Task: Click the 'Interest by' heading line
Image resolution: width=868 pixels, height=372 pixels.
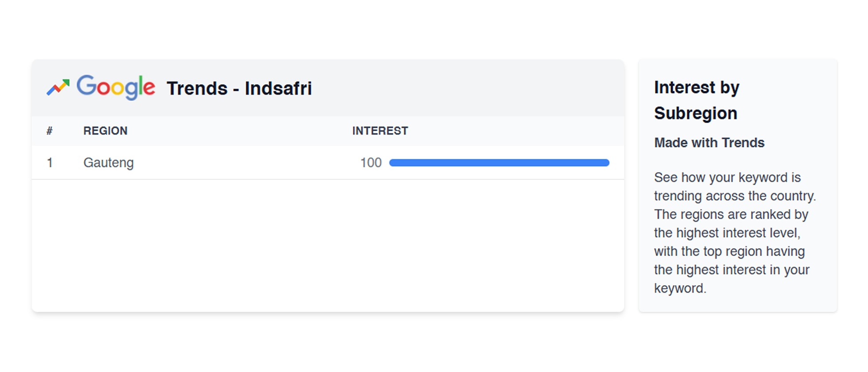Action: (x=697, y=87)
